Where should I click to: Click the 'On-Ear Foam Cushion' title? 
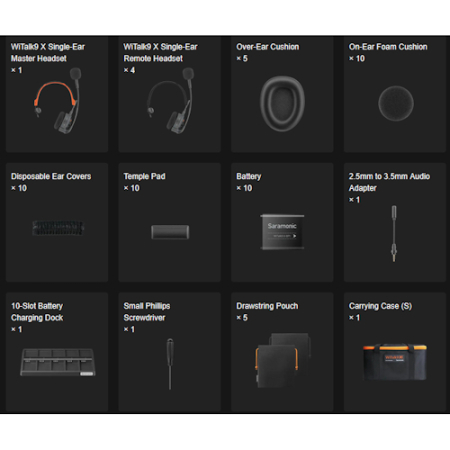point(388,47)
